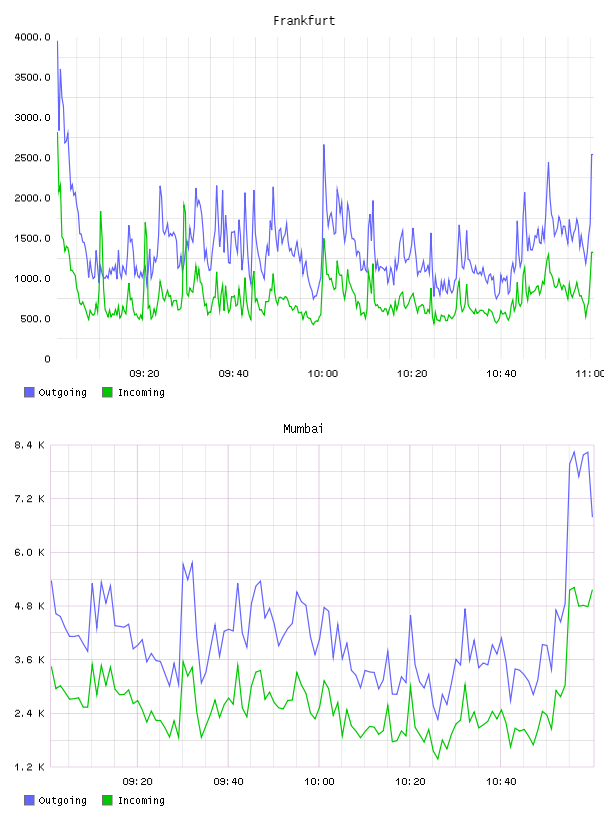Click the 3000.0 y-axis label on Frankfurt
Screen dimensions: 608x816
click(32, 118)
